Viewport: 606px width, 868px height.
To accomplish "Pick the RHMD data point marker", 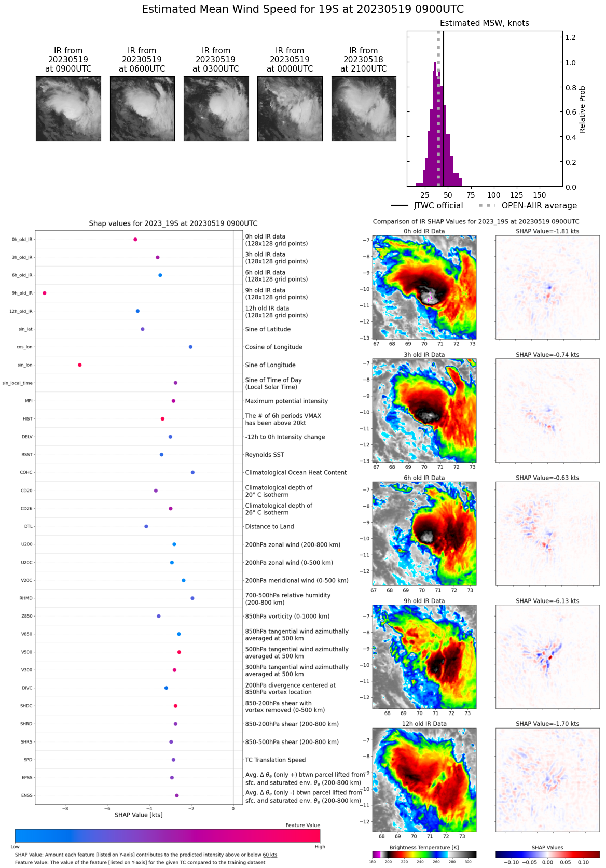I will point(192,598).
